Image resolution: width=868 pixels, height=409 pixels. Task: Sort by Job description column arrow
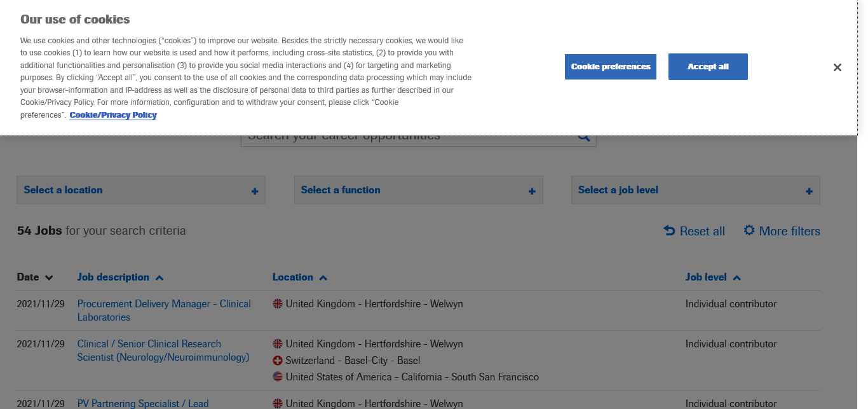[x=159, y=278]
